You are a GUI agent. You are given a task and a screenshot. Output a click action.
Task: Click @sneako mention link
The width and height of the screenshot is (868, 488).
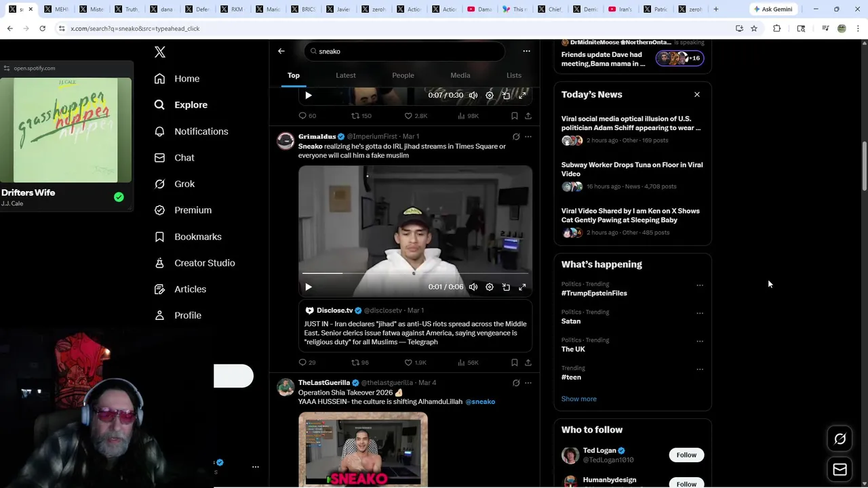click(480, 402)
